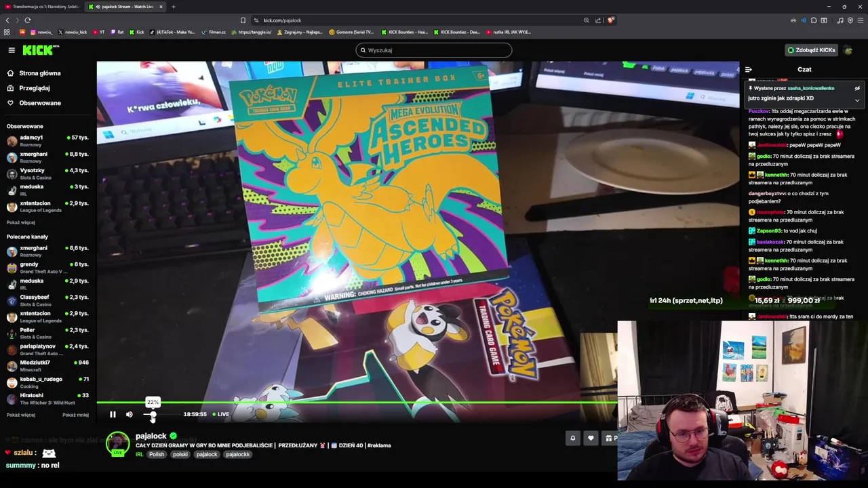
Task: Hide the pinned chat message
Action: (x=857, y=88)
